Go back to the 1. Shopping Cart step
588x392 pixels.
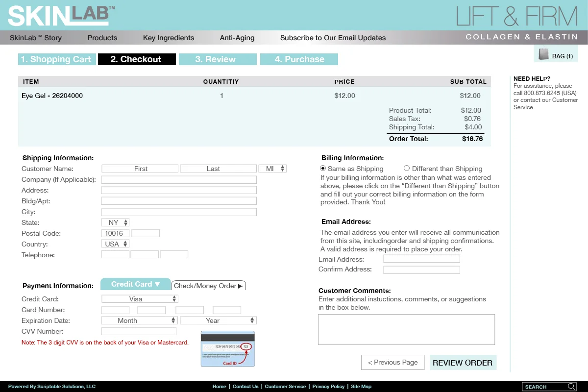pyautogui.click(x=56, y=59)
